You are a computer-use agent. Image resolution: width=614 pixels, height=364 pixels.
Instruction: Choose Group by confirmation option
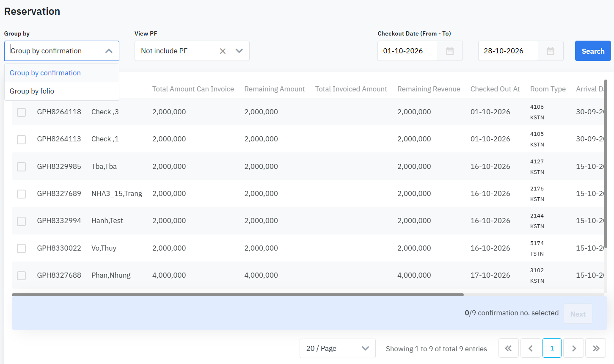tap(62, 73)
